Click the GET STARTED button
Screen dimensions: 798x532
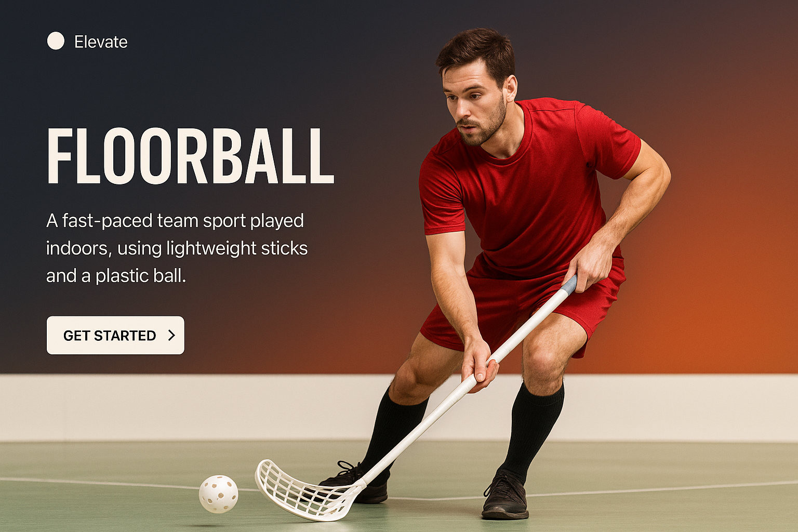115,335
